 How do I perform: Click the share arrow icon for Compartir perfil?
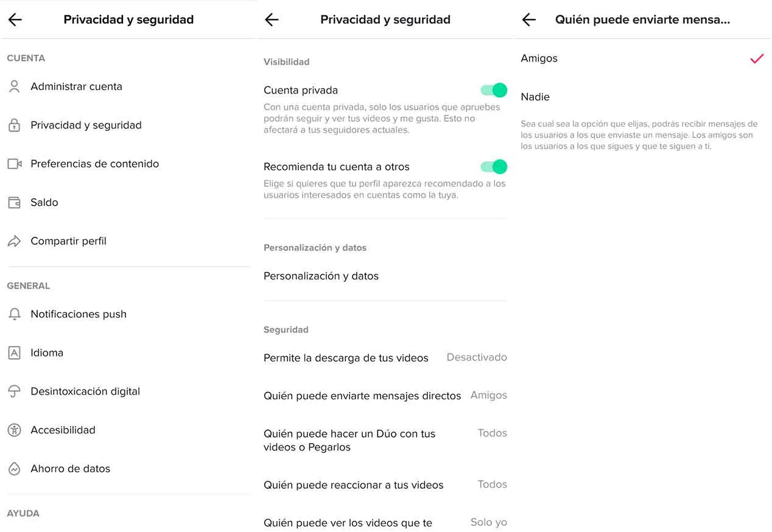point(14,242)
